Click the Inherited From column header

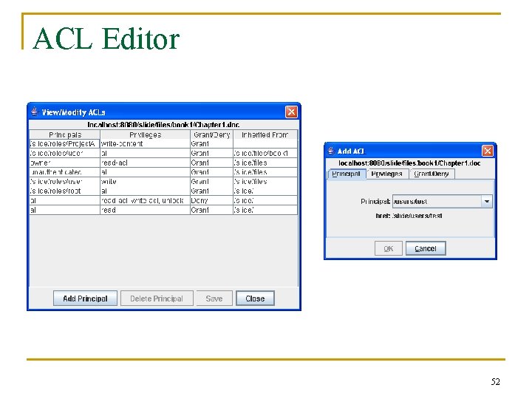[265, 134]
